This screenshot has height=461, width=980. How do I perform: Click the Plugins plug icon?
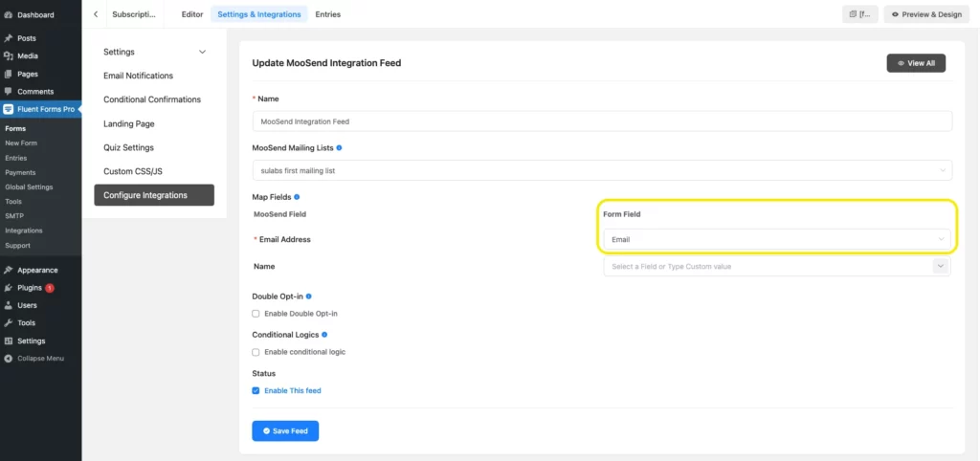tap(8, 288)
